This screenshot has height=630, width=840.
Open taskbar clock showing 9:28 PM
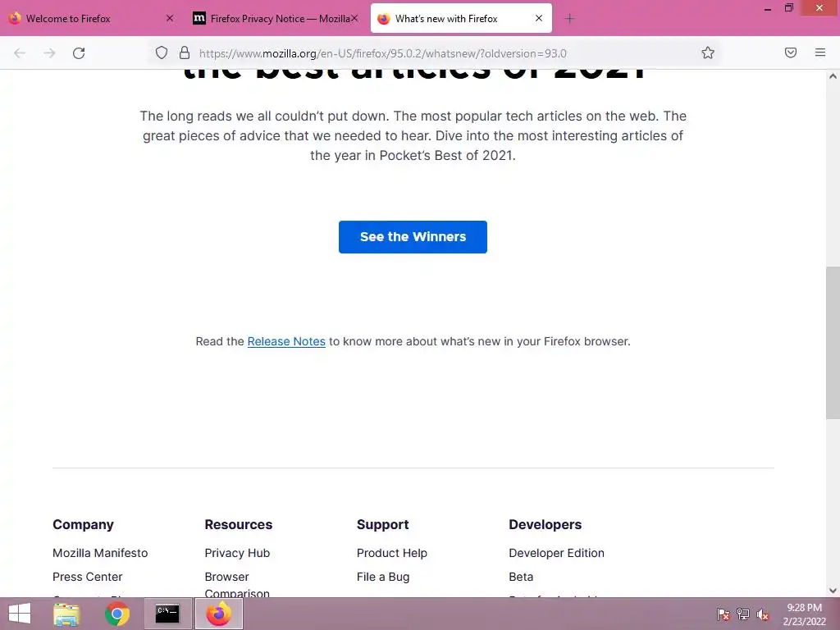click(x=804, y=614)
